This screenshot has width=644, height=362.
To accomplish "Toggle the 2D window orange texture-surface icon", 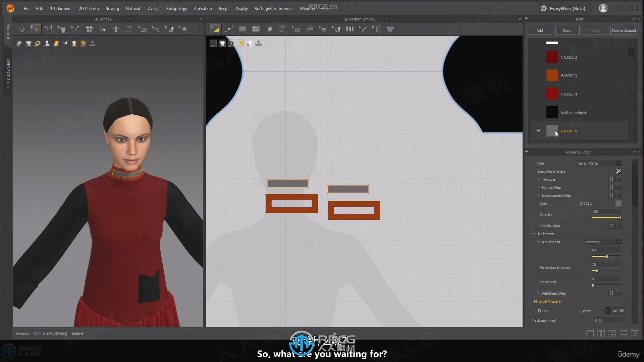I will click(x=240, y=43).
